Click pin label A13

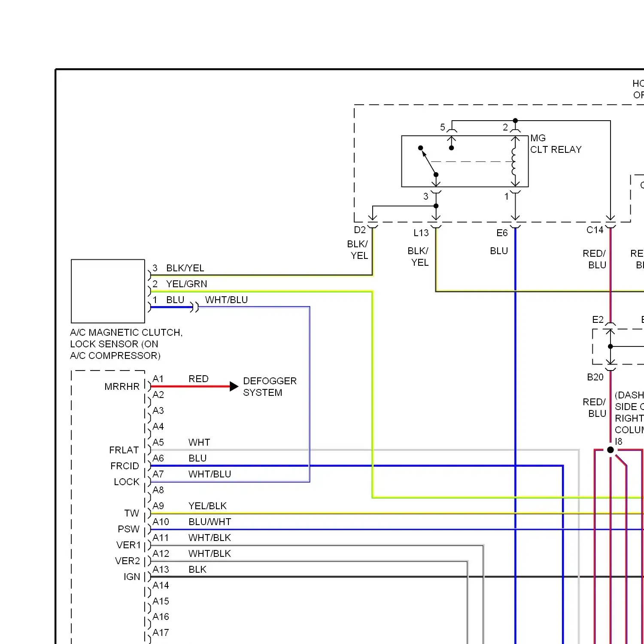pyautogui.click(x=161, y=569)
